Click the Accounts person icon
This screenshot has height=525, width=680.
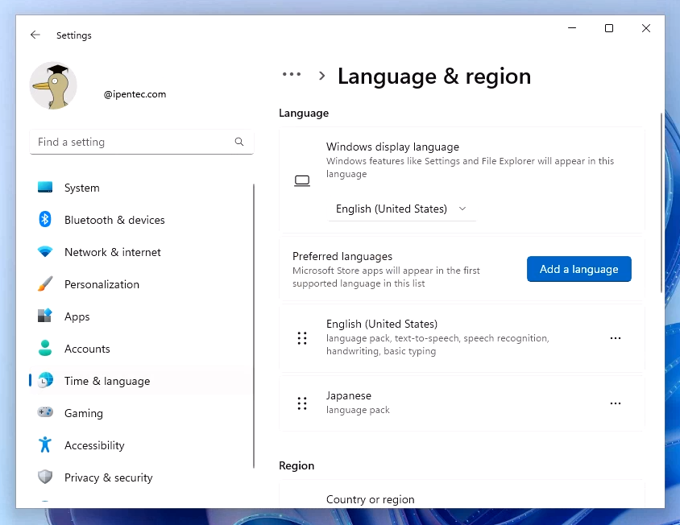(x=45, y=348)
